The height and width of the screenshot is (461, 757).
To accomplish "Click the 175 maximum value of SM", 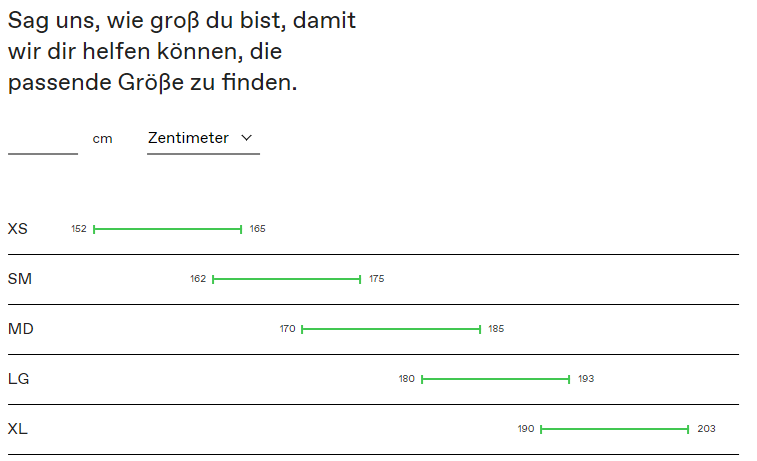I will tap(377, 279).
